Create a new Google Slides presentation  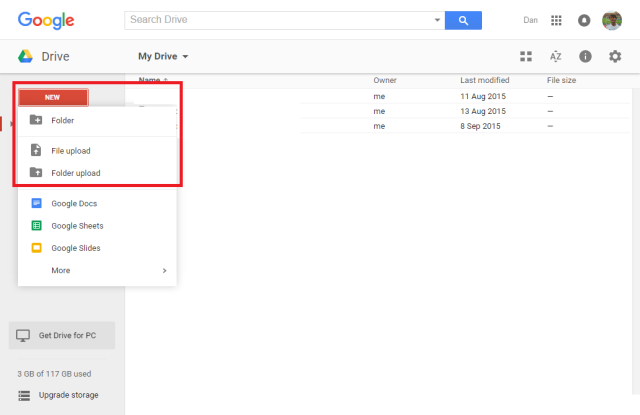click(x=97, y=248)
